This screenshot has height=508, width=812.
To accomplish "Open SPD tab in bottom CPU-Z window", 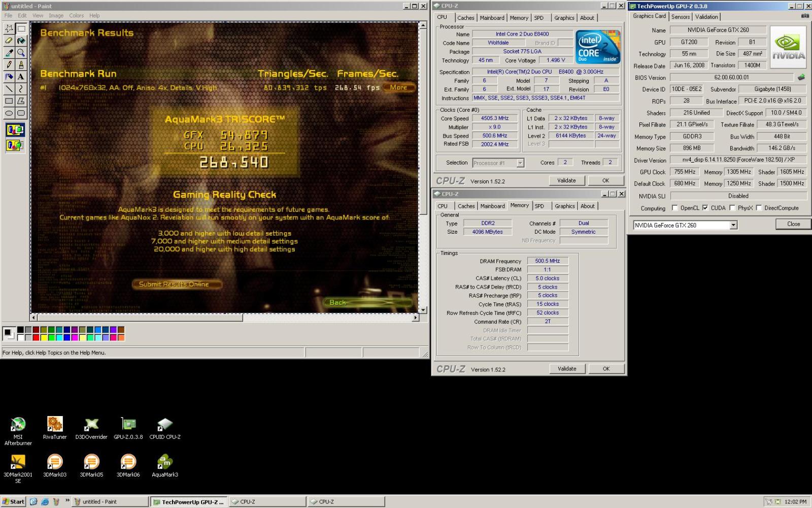I will click(539, 206).
